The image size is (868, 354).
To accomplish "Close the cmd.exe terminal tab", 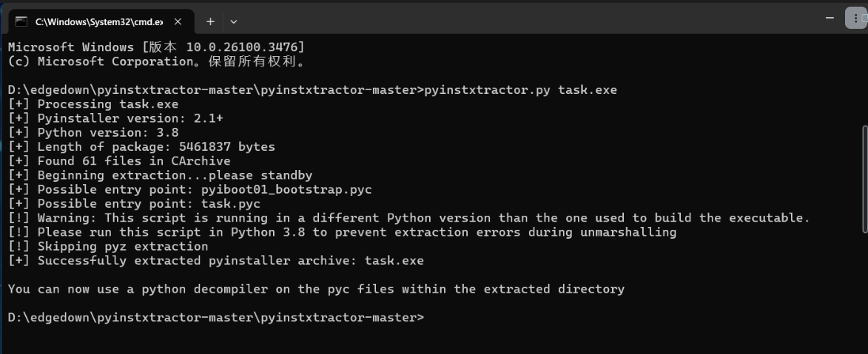I will click(x=178, y=21).
